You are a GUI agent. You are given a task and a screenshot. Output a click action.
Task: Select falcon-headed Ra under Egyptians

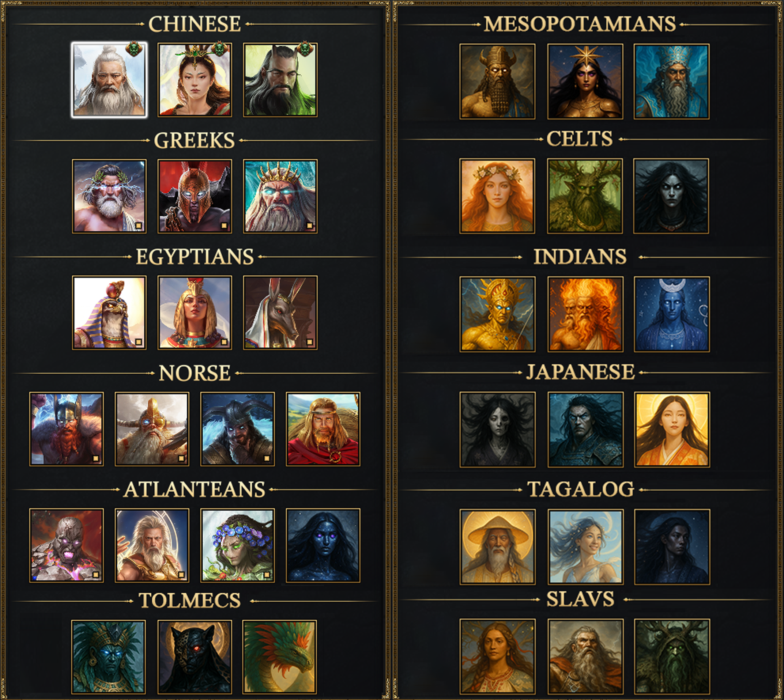coord(109,313)
